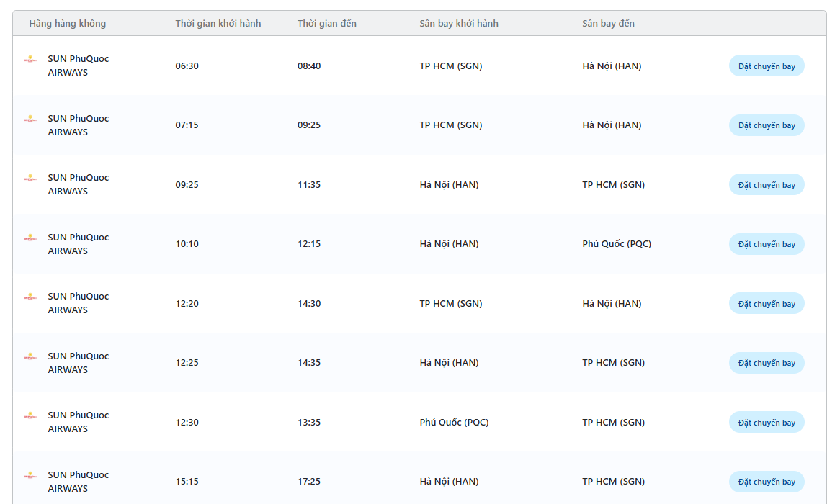Click the airline logo on the 15:15 flight row
Viewport: 840px width, 504px height.
click(x=30, y=476)
